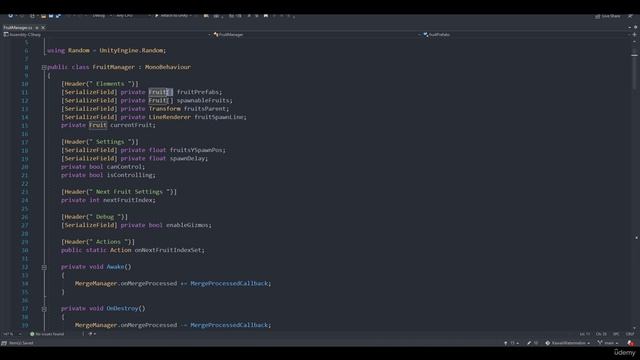Click the Transform type on line 13
This screenshot has width=640, height=360.
click(x=164, y=109)
